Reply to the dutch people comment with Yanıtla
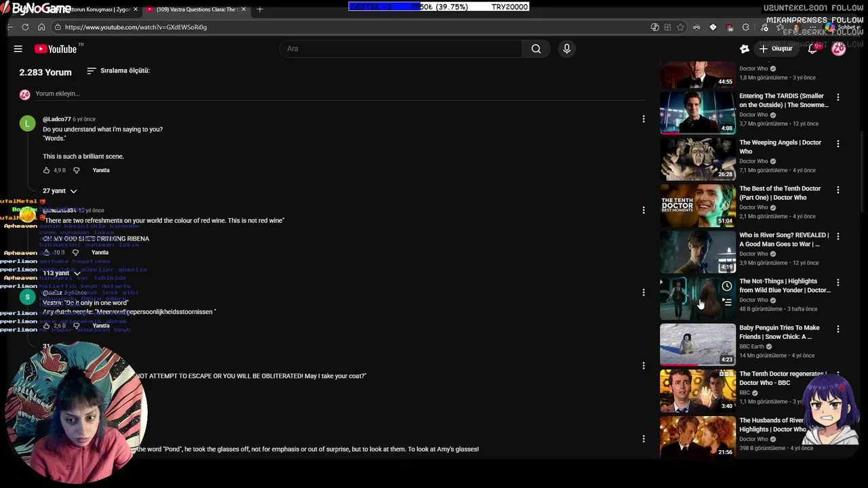The image size is (868, 488). click(x=101, y=326)
